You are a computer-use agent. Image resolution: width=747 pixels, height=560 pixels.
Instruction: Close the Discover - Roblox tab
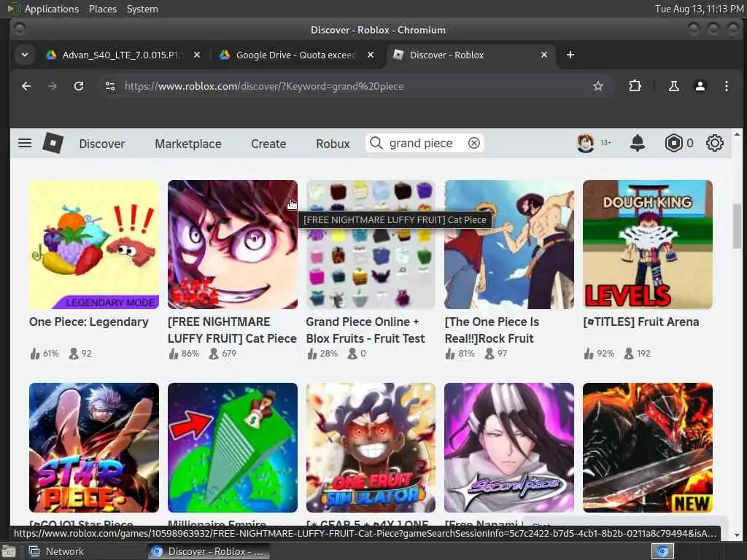544,55
